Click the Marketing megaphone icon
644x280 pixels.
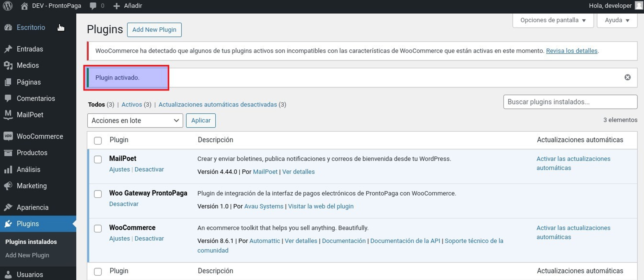coord(8,186)
